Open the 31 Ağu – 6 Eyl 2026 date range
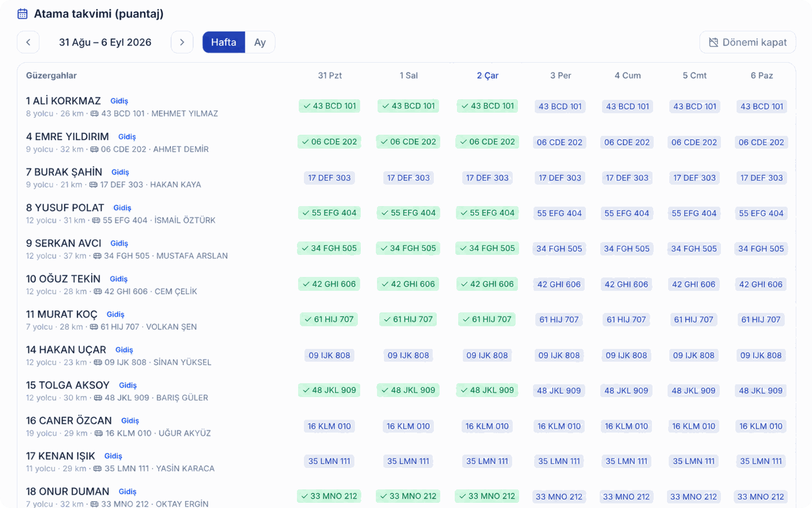Image resolution: width=812 pixels, height=508 pixels. (x=105, y=42)
